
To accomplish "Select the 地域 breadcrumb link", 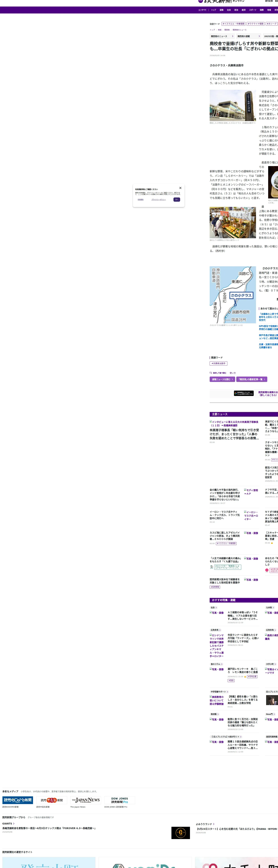I will 220,30.
